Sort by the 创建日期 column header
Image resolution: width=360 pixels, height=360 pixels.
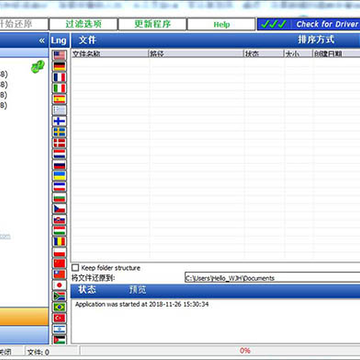(x=336, y=54)
